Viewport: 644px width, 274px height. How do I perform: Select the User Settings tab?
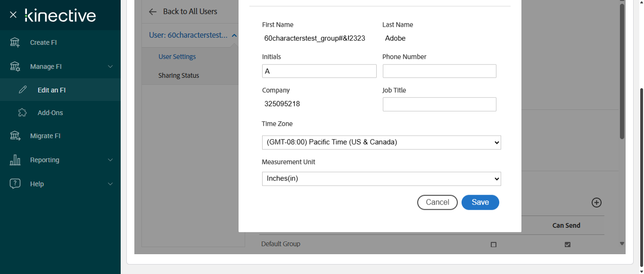click(x=177, y=57)
